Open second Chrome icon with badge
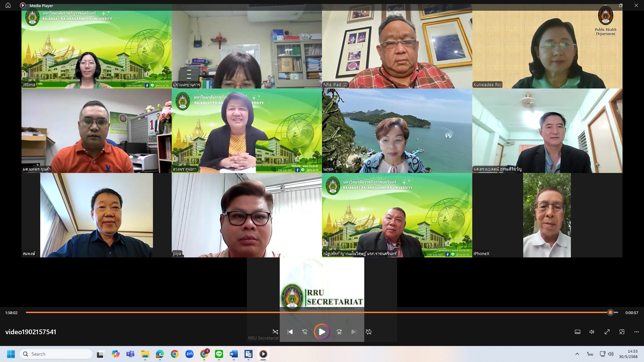The height and width of the screenshot is (362, 644). (204, 354)
